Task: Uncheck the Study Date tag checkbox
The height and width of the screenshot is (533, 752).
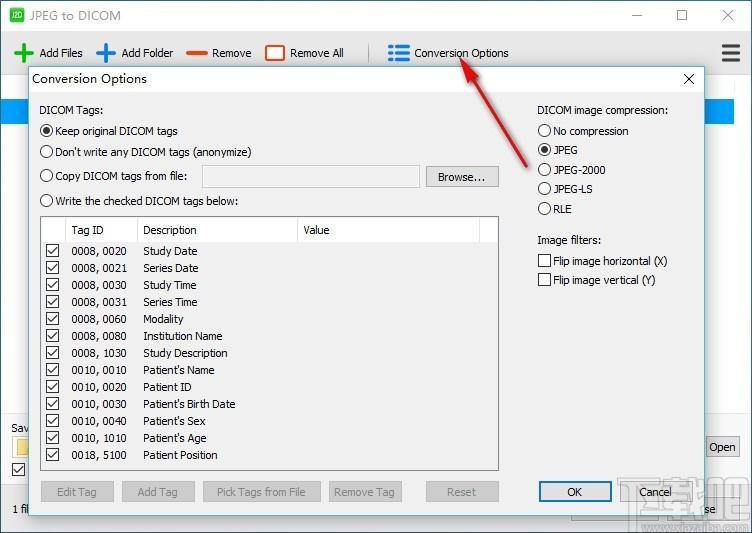Action: [x=53, y=250]
